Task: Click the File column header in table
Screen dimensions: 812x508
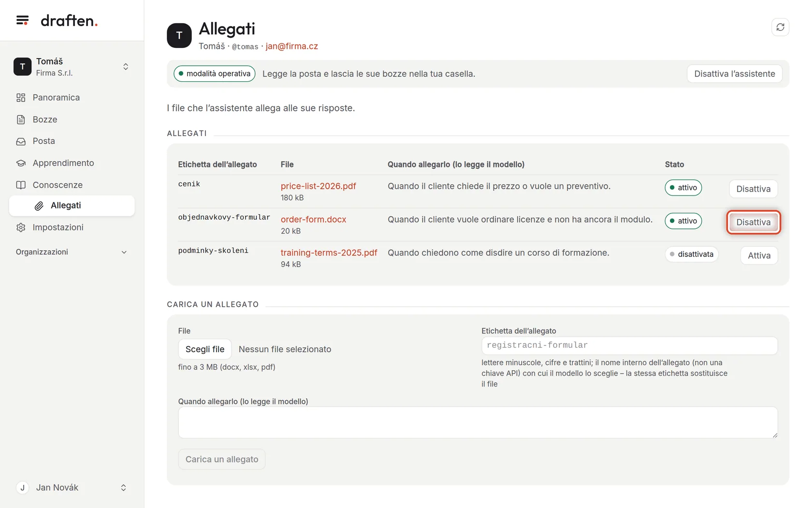Action: [x=287, y=164]
